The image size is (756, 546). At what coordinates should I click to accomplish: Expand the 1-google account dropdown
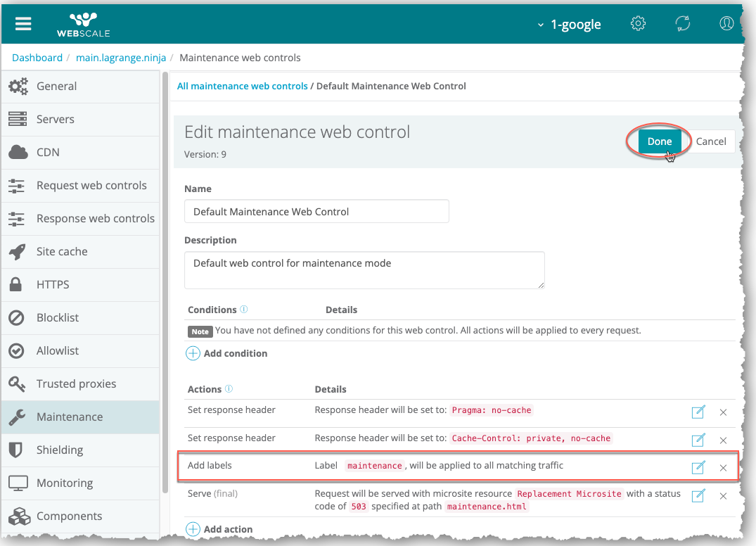point(569,24)
